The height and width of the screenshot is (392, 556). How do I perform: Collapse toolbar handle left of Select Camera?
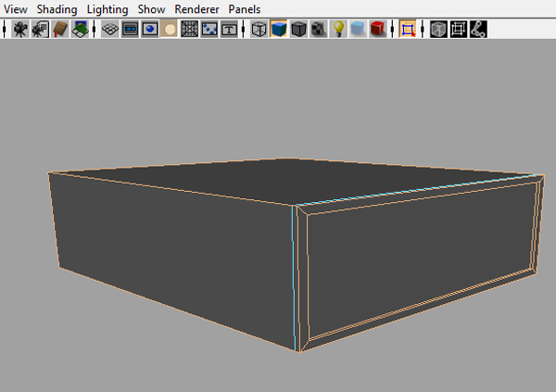[x=5, y=29]
